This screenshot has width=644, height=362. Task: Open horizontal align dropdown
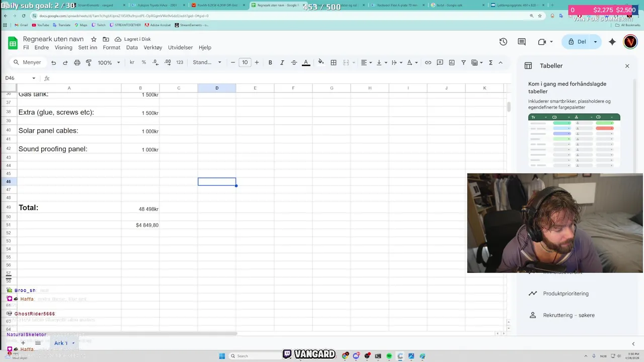[367, 62]
